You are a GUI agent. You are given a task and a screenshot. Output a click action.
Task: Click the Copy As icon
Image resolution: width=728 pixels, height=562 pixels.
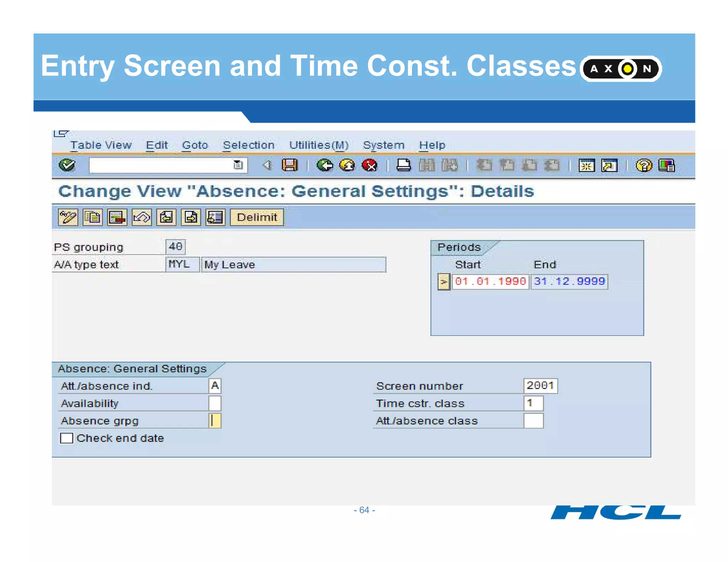[x=93, y=217]
